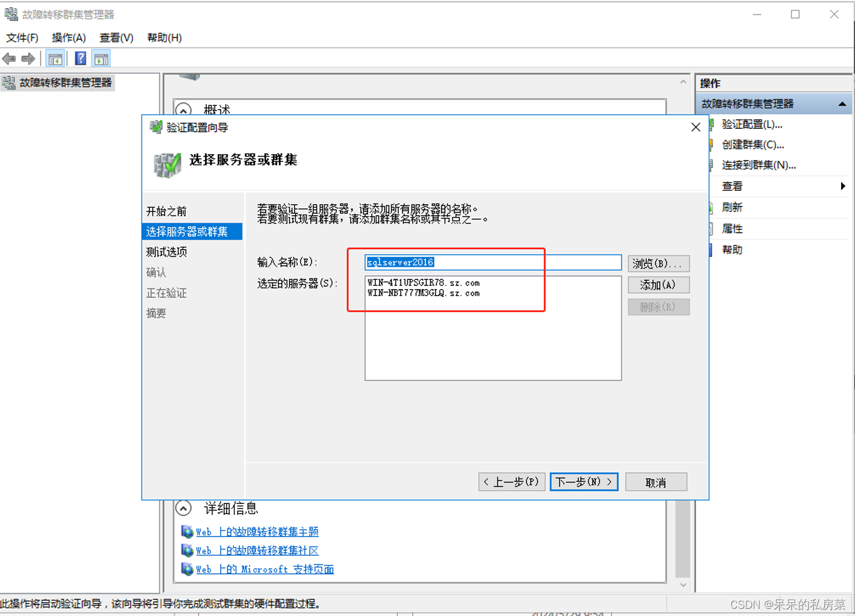Click 创建群集(C)... in the actions pane

coord(753,145)
